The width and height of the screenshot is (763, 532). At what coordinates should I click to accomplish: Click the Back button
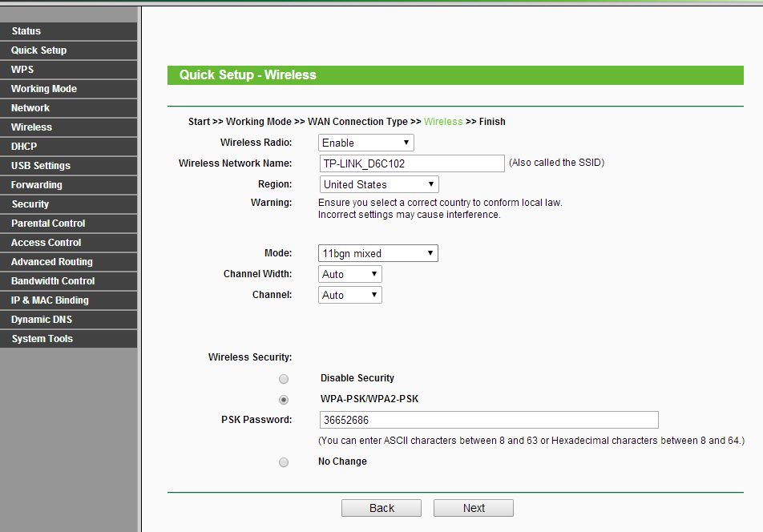click(x=381, y=508)
